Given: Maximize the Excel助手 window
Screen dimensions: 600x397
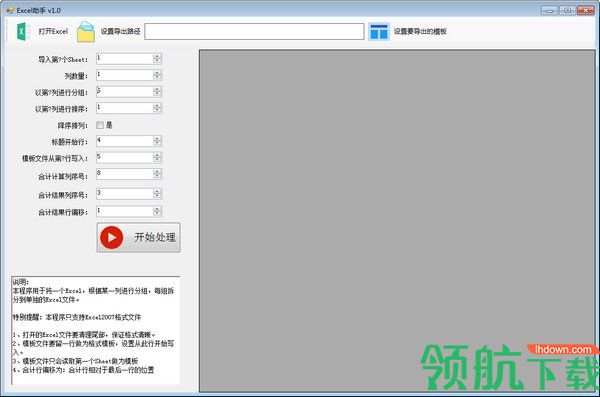Looking at the screenshot, I should 567,10.
